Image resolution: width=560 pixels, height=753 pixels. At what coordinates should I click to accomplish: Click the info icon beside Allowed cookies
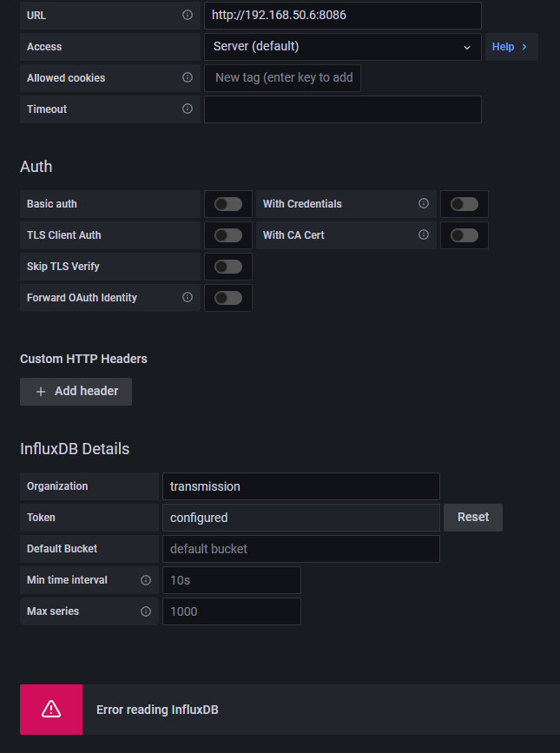click(x=188, y=77)
